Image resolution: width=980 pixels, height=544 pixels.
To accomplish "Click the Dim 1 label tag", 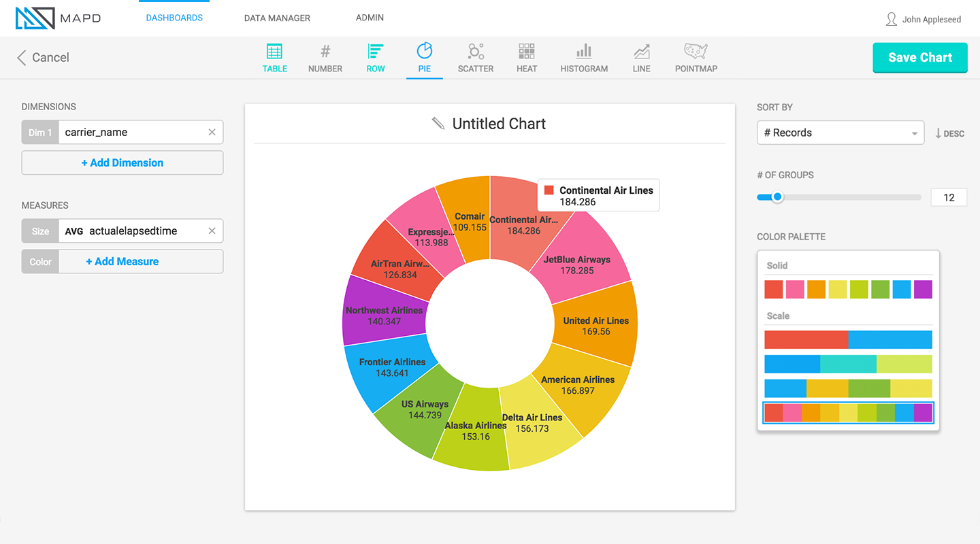I will [x=40, y=133].
